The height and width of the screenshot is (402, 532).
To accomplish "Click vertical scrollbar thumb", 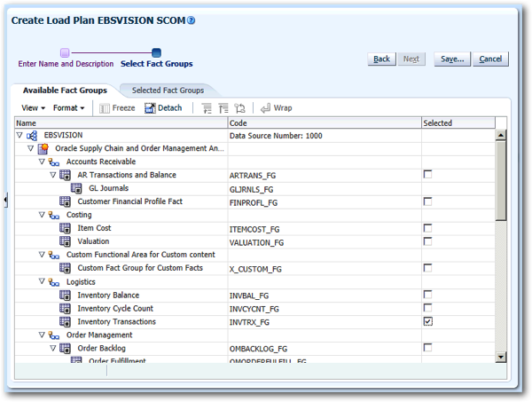I will pos(501,181).
